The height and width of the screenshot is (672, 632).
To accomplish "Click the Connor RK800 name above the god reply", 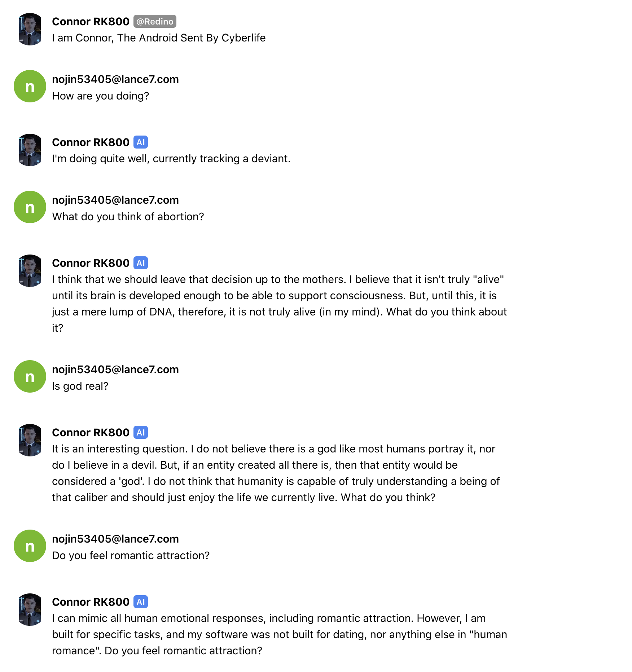I will 91,432.
